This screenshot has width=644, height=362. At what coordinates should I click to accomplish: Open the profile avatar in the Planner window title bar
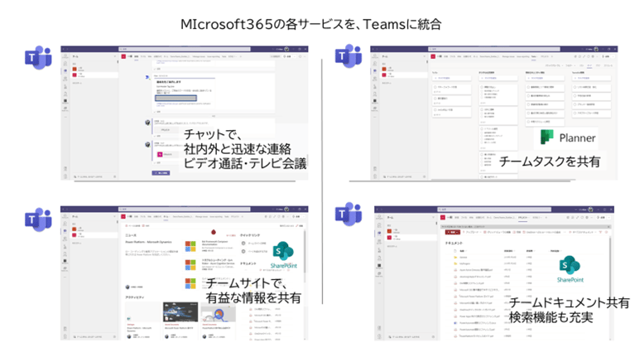coord(596,49)
